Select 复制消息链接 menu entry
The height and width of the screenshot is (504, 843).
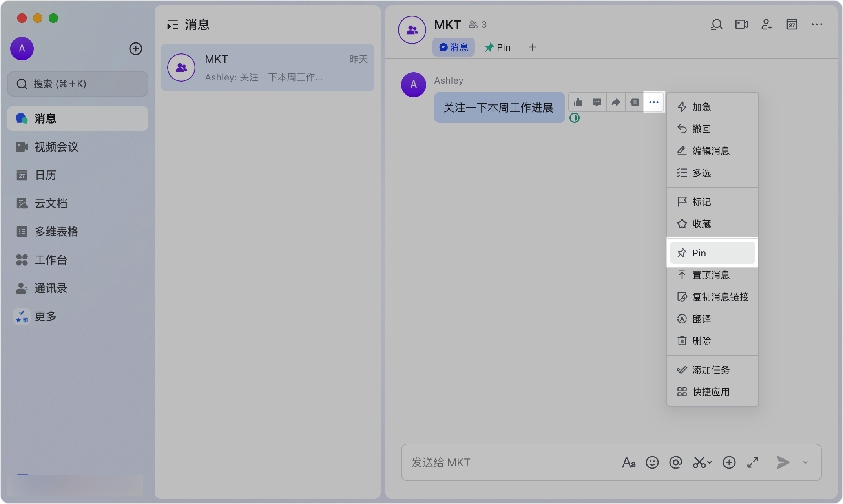(x=713, y=297)
